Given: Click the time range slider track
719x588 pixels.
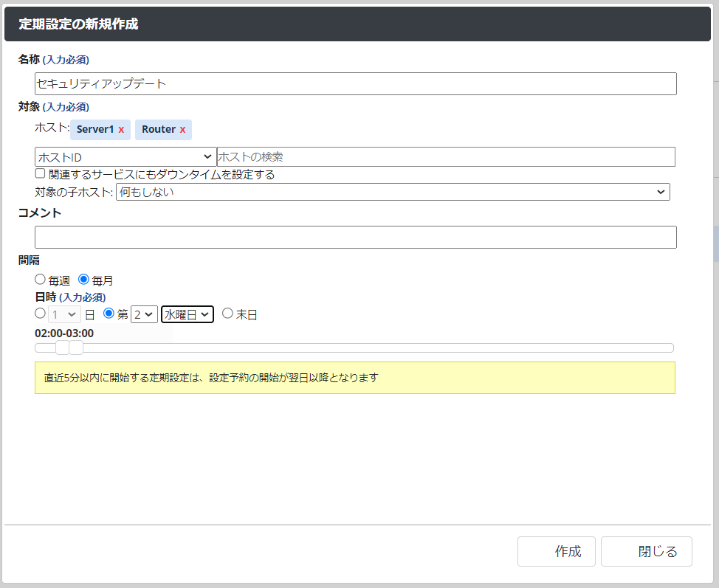Looking at the screenshot, I should coord(369,347).
